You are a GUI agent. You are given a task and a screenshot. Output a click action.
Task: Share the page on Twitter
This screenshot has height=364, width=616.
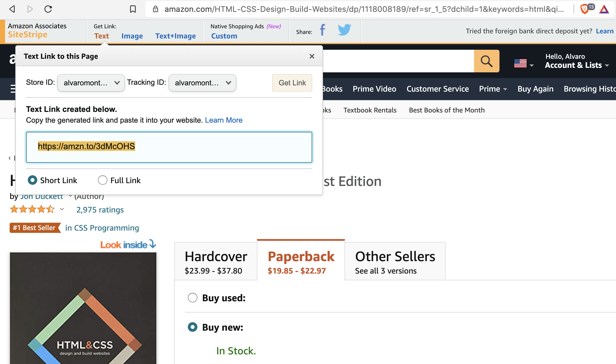point(344,30)
